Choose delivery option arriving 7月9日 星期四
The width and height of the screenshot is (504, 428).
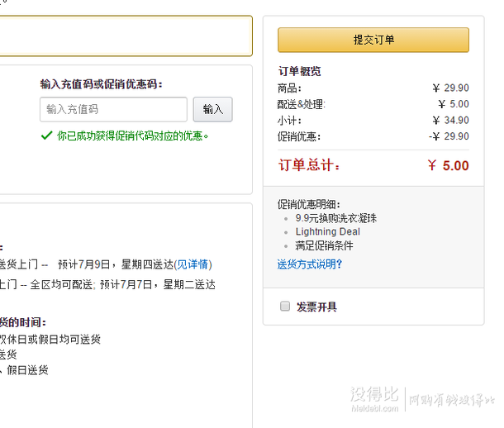[x=107, y=264]
